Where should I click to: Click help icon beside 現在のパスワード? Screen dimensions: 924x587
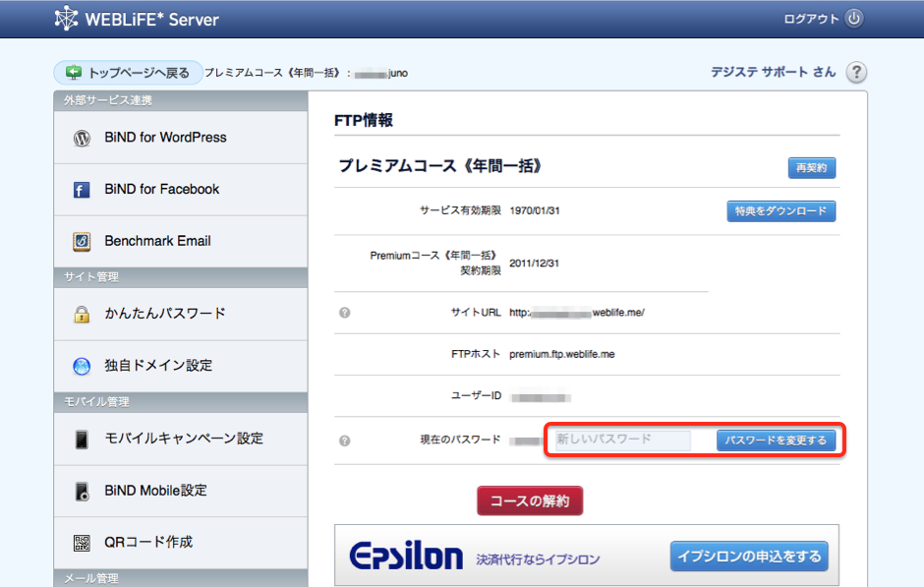click(344, 440)
